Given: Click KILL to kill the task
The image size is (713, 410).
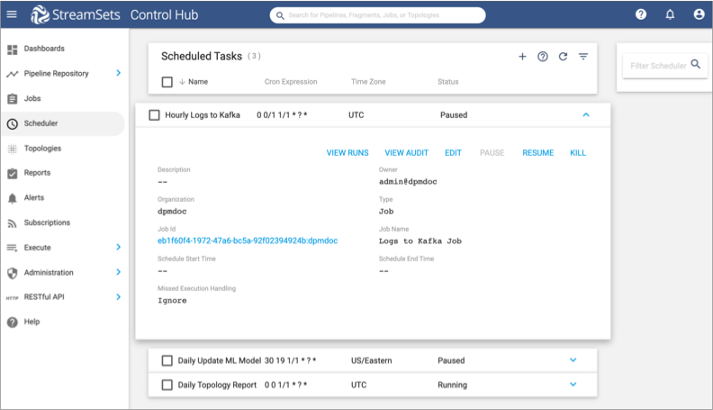Looking at the screenshot, I should [578, 153].
